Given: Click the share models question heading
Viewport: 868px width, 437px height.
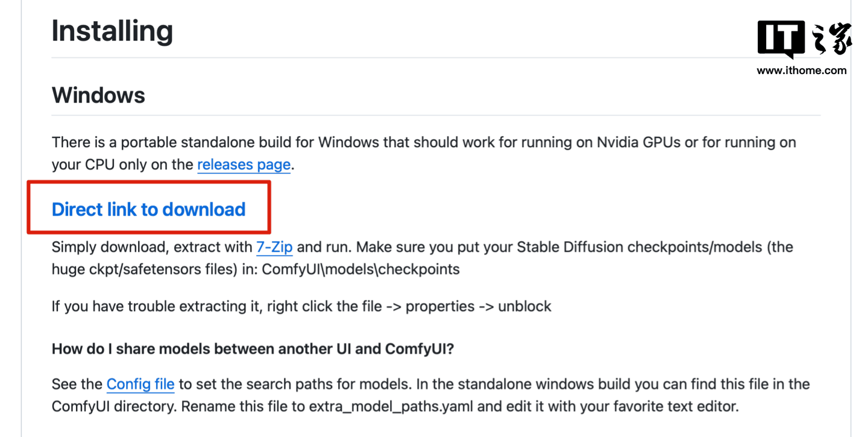Looking at the screenshot, I should [253, 349].
